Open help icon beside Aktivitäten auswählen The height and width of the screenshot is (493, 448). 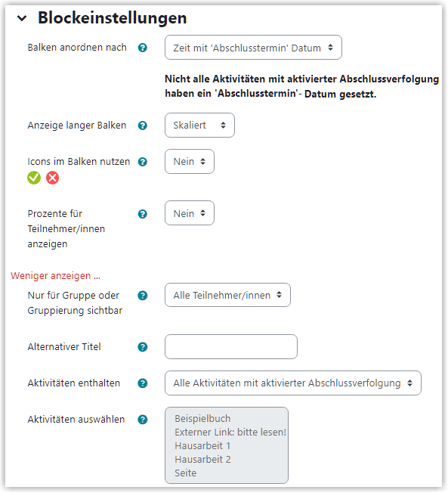[143, 420]
